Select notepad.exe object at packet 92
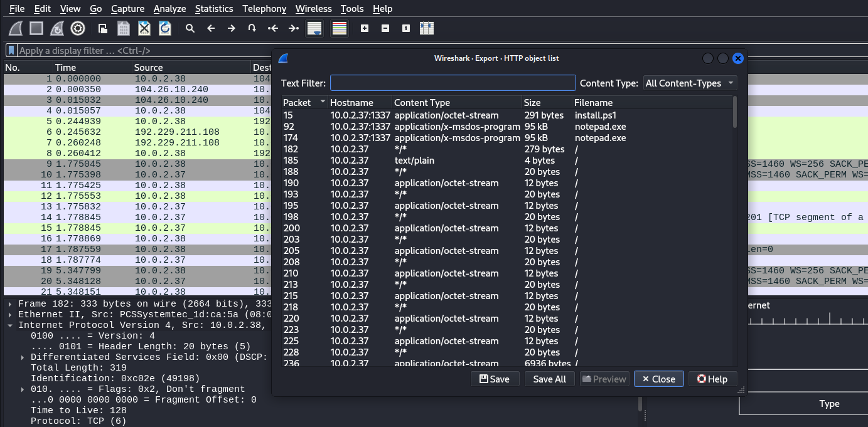The image size is (868, 427). click(x=506, y=127)
